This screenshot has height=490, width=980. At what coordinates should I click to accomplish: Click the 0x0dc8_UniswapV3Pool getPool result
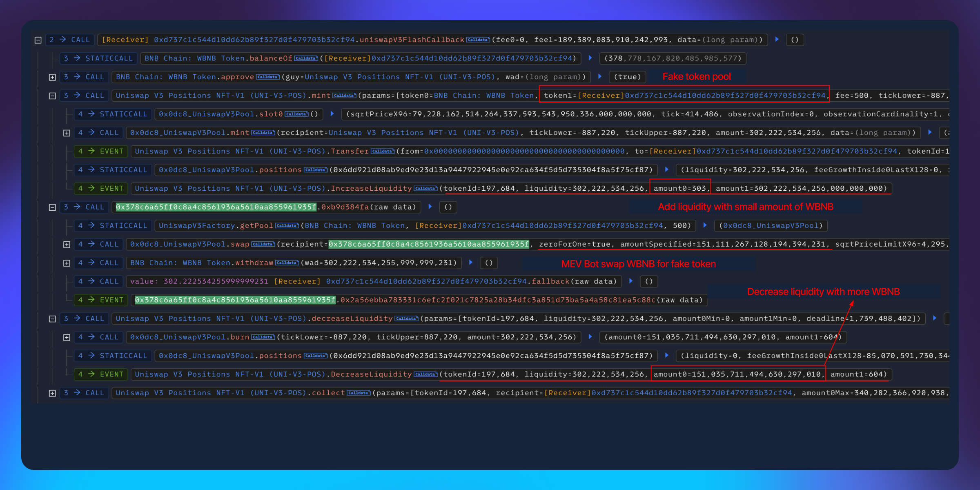coord(771,226)
